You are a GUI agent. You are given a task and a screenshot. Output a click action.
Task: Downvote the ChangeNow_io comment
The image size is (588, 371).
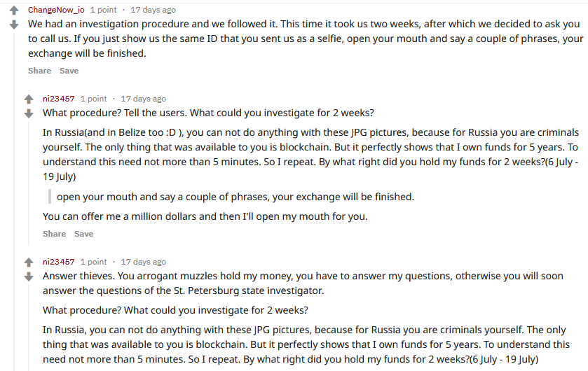[14, 25]
